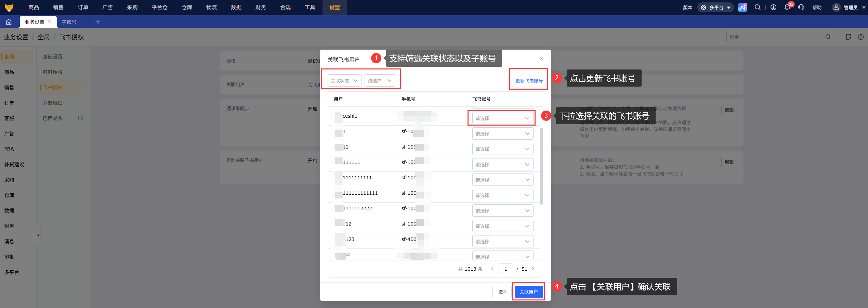Click 全局 in the breadcrumb
Screen dimensions: 868x308
pyautogui.click(x=44, y=37)
